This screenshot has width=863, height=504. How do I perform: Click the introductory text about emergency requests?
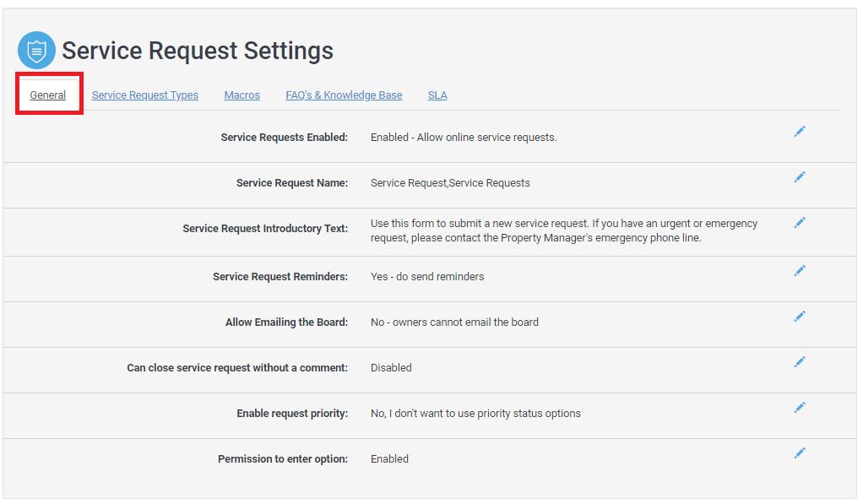click(563, 230)
